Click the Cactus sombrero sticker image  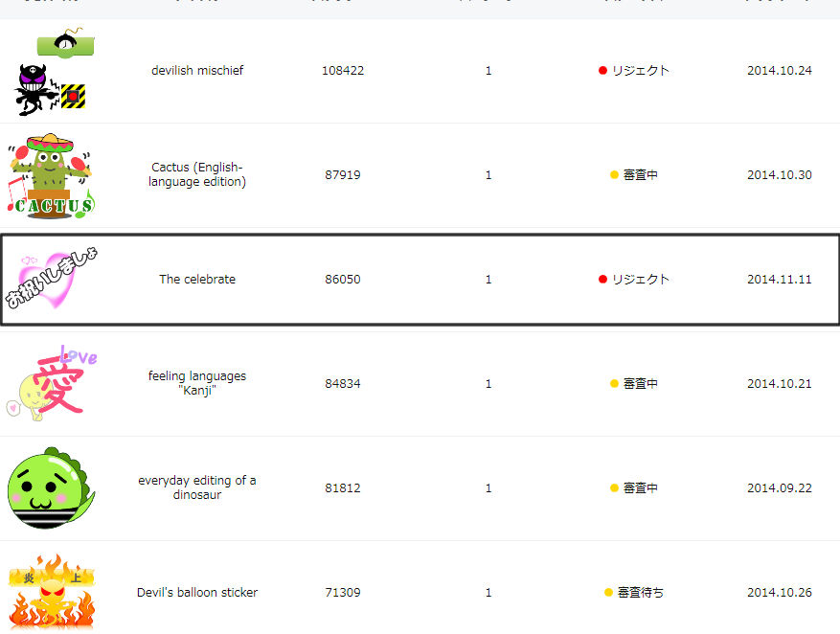(x=52, y=175)
